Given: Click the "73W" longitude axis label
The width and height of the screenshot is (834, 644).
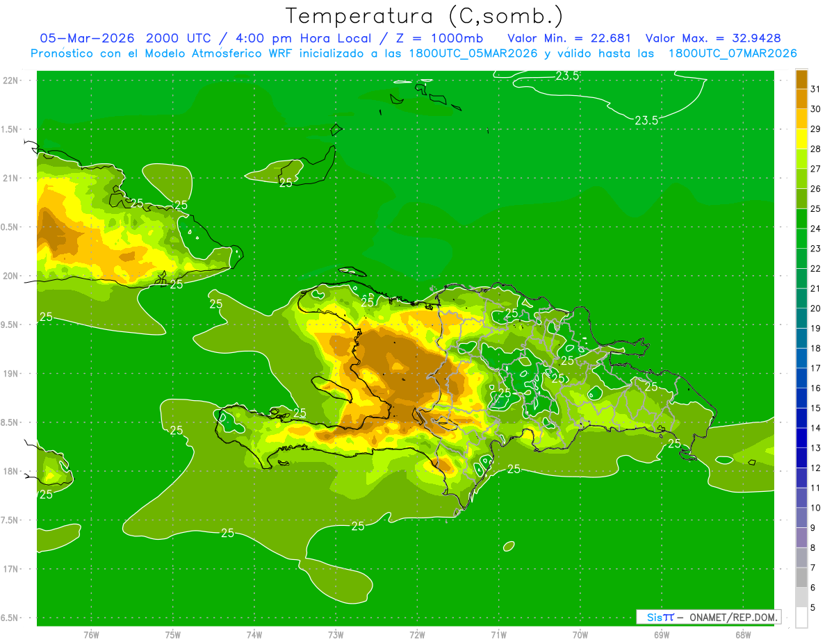Looking at the screenshot, I should 336,634.
